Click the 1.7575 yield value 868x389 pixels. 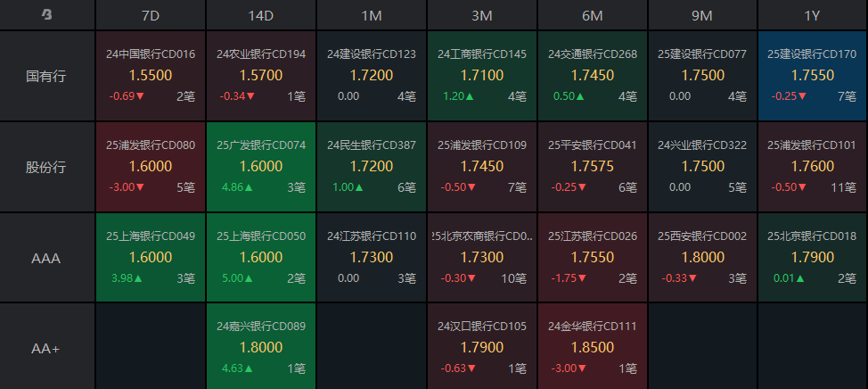pyautogui.click(x=593, y=166)
